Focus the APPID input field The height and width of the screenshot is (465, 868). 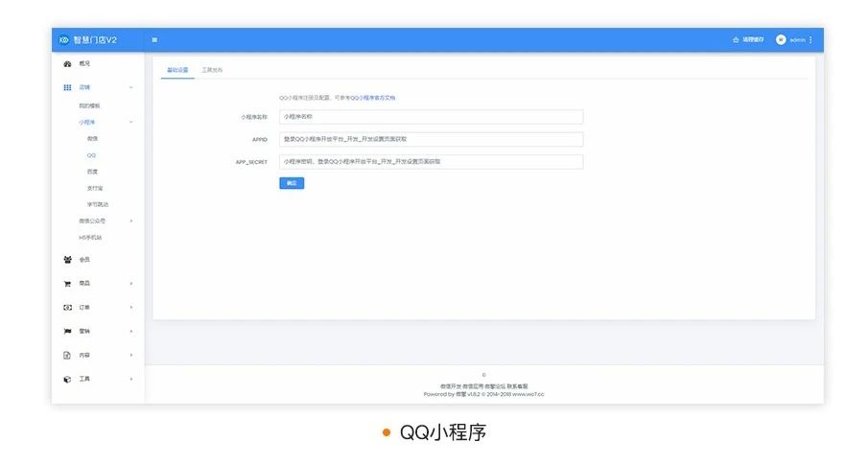click(431, 140)
